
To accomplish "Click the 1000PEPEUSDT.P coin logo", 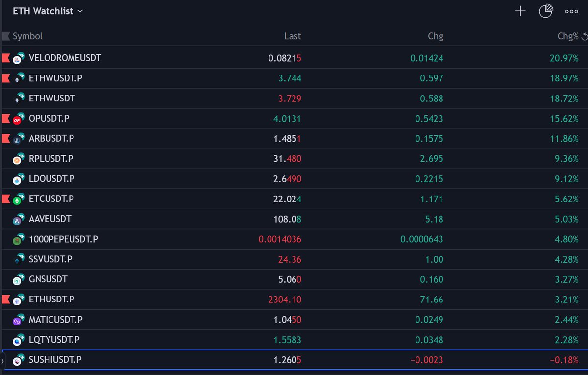I will point(19,239).
